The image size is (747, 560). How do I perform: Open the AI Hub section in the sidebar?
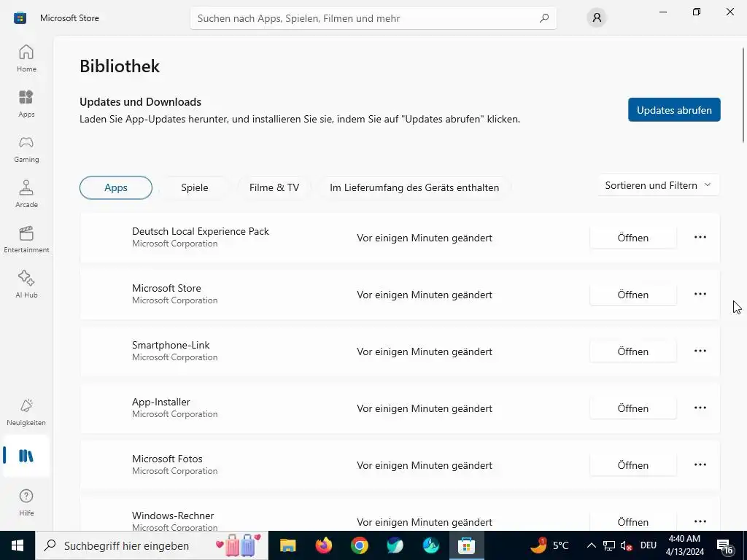tap(26, 285)
